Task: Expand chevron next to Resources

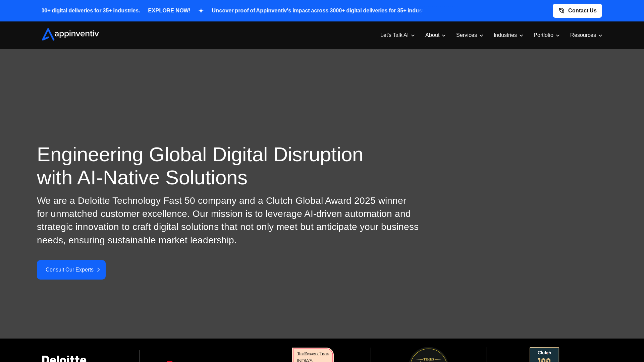Action: [600, 36]
